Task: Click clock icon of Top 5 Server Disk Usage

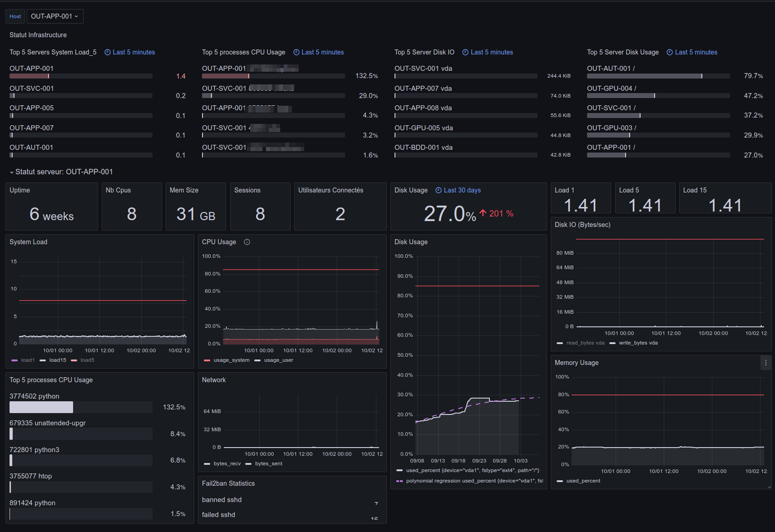Action: tap(670, 52)
